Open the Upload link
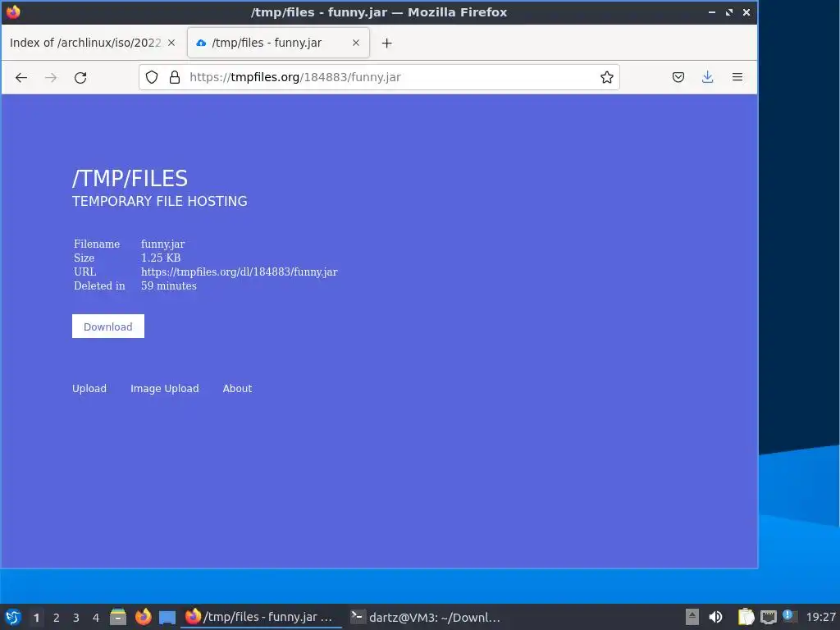840x630 pixels. [x=89, y=388]
